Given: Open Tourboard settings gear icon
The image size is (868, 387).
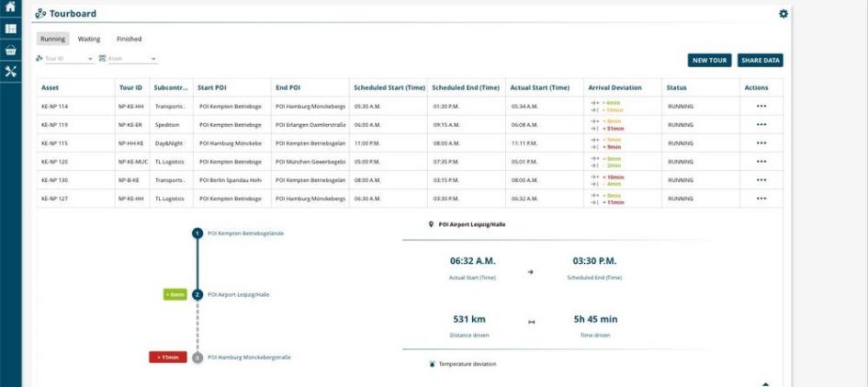Looking at the screenshot, I should click(783, 14).
